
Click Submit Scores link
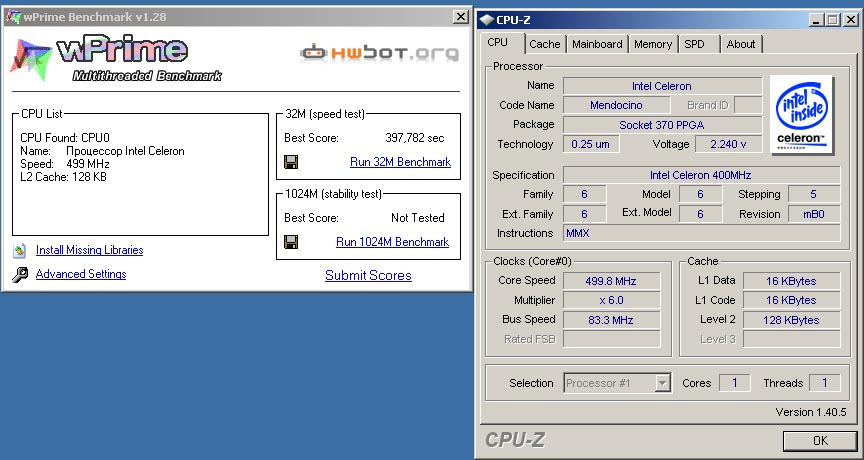(x=368, y=275)
